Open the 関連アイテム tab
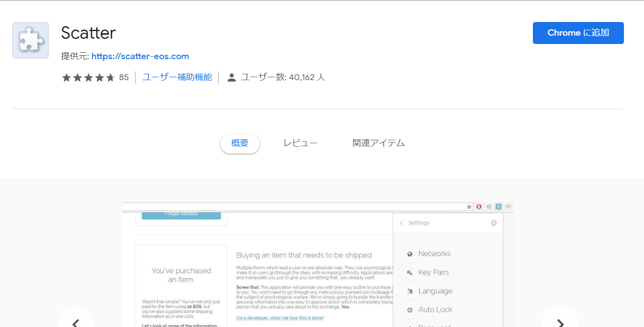The image size is (644, 327). 379,143
